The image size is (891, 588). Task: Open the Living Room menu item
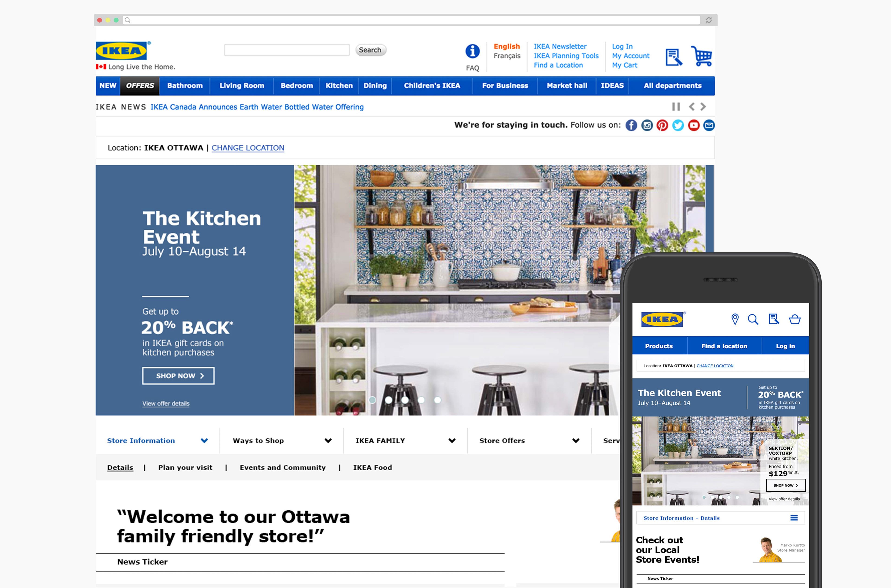(242, 85)
